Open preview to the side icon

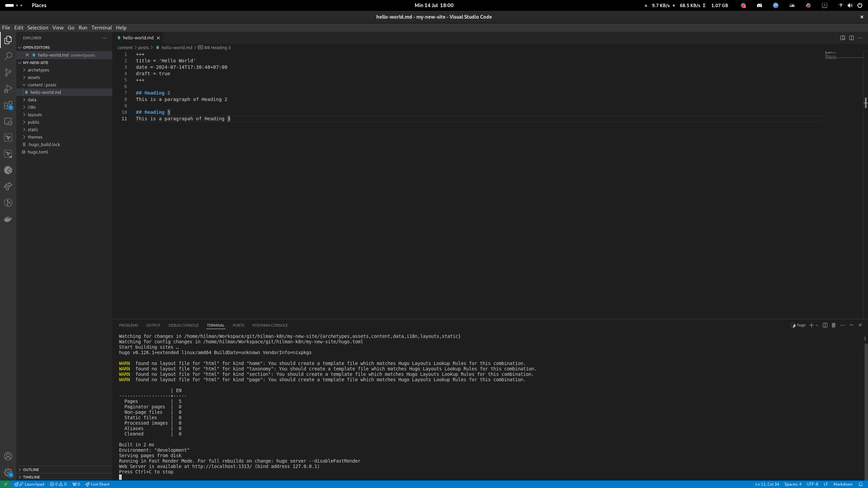coord(843,38)
